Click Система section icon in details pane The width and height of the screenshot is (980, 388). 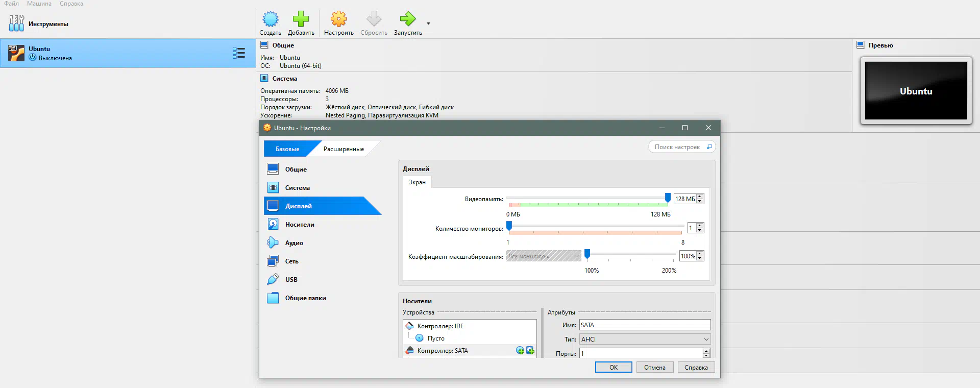click(x=264, y=78)
